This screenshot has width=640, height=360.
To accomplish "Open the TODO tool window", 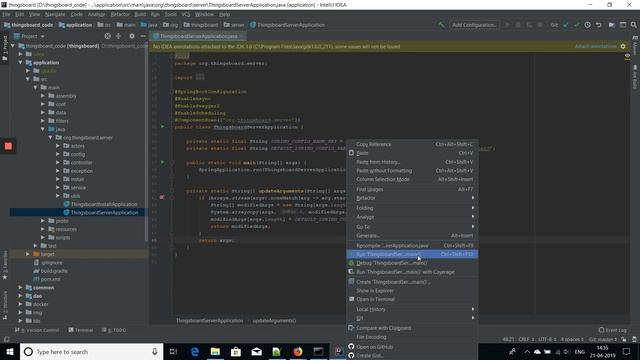I will pyautogui.click(x=114, y=330).
